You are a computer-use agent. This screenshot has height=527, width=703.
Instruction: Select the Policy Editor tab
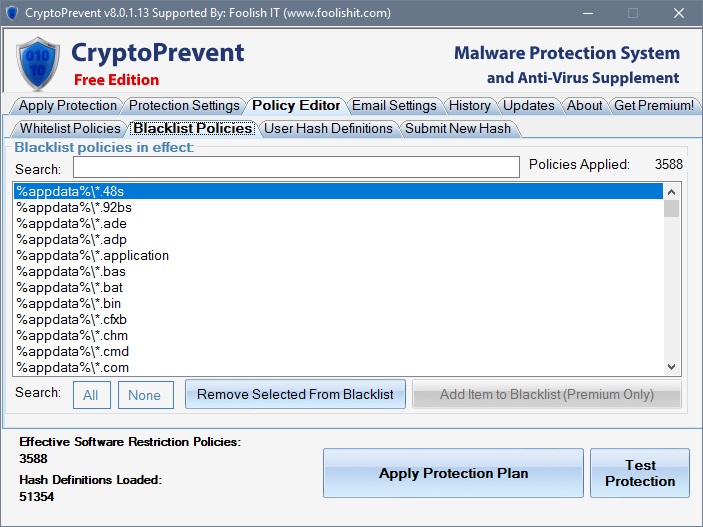click(296, 105)
